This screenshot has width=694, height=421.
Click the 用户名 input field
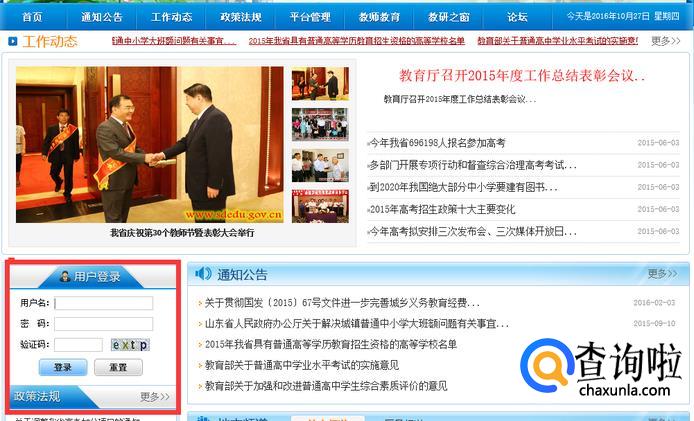click(x=104, y=303)
